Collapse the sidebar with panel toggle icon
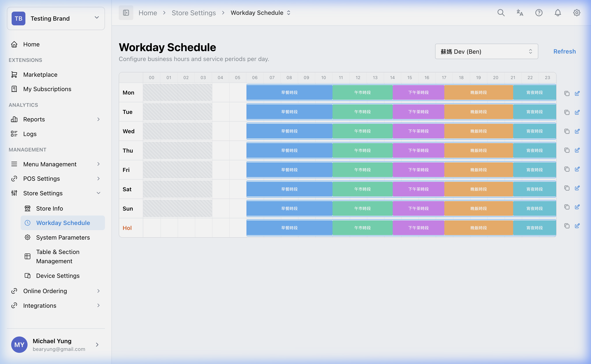Screen dimensions: 591x364 click(x=126, y=12)
